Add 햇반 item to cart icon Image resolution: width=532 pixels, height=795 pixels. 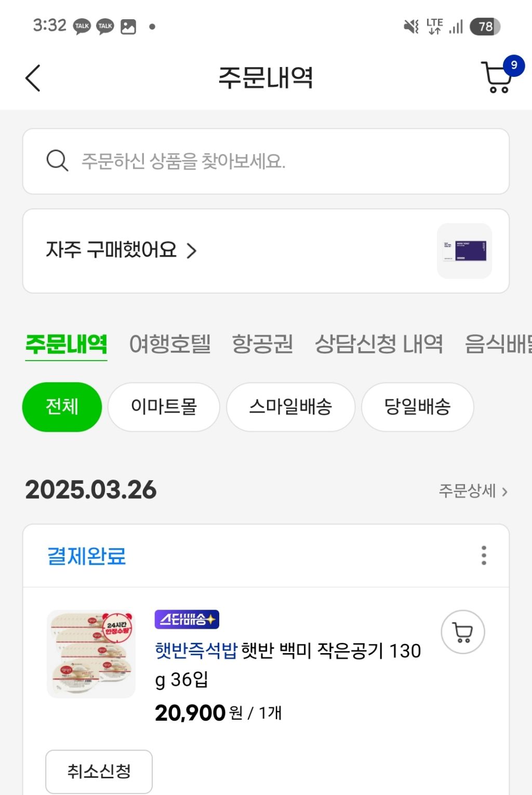click(462, 632)
